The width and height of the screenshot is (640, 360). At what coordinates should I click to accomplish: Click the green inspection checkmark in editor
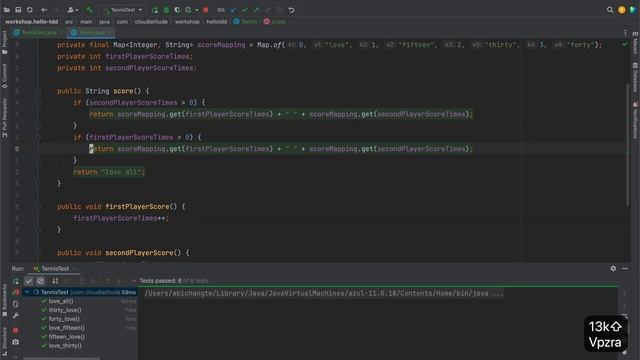click(x=624, y=44)
